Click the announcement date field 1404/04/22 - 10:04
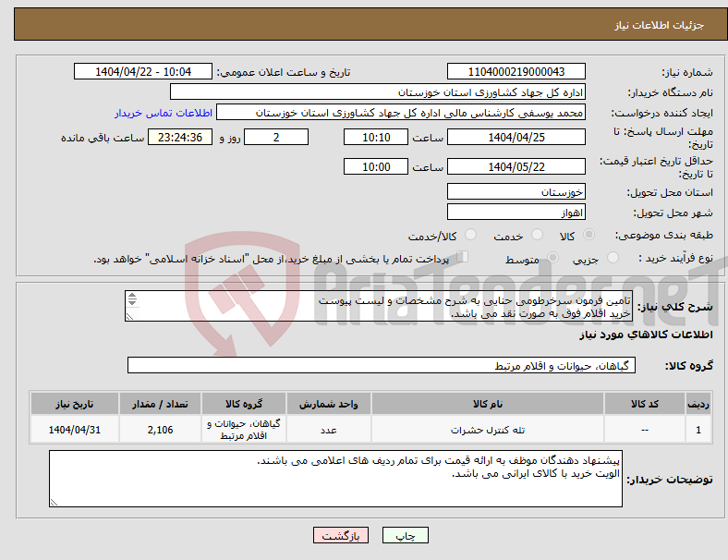This screenshot has height=560, width=728. tap(143, 72)
